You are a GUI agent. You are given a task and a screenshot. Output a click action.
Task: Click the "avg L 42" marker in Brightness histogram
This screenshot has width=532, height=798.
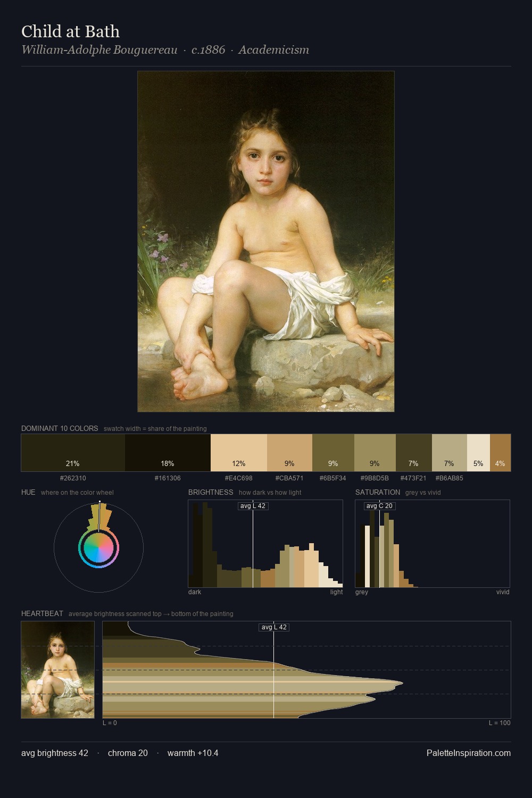(253, 506)
